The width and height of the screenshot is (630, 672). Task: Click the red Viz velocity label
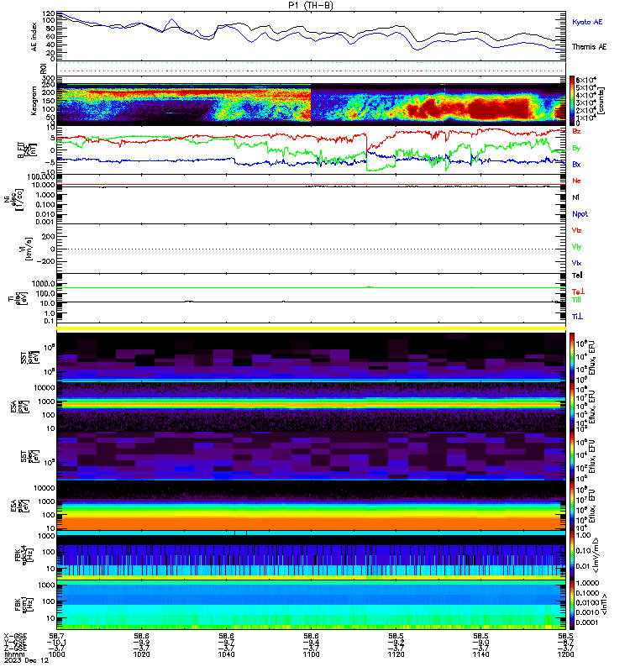pyautogui.click(x=576, y=230)
